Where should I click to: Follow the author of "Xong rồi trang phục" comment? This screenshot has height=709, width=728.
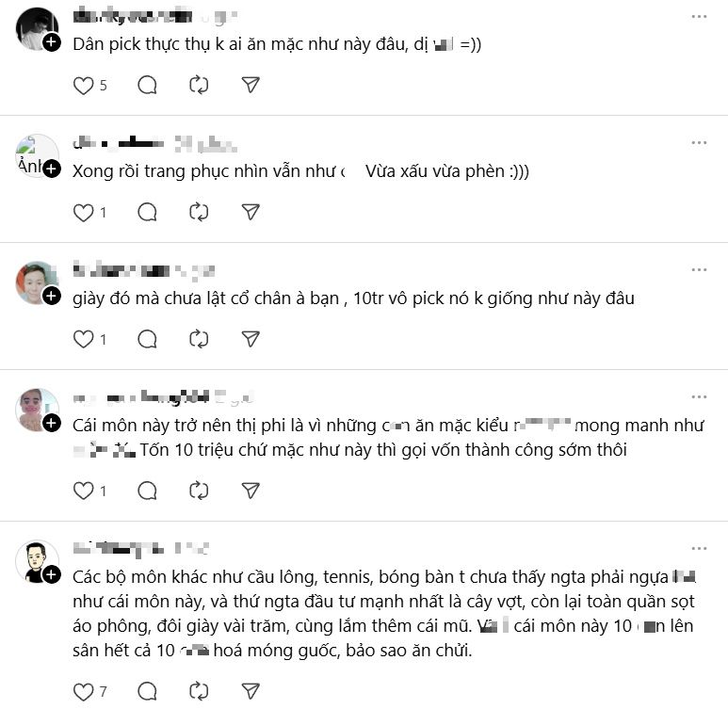point(52,169)
